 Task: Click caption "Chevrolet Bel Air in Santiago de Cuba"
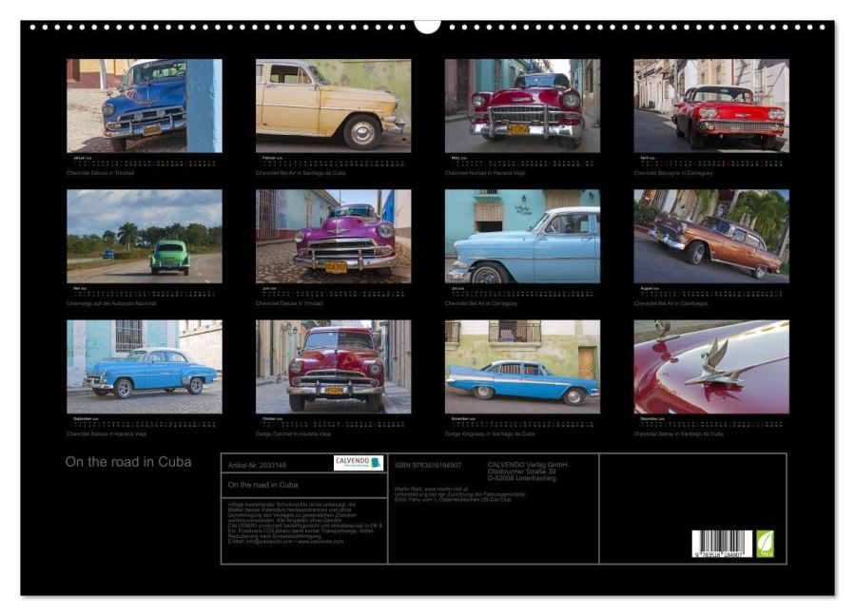coord(301,173)
